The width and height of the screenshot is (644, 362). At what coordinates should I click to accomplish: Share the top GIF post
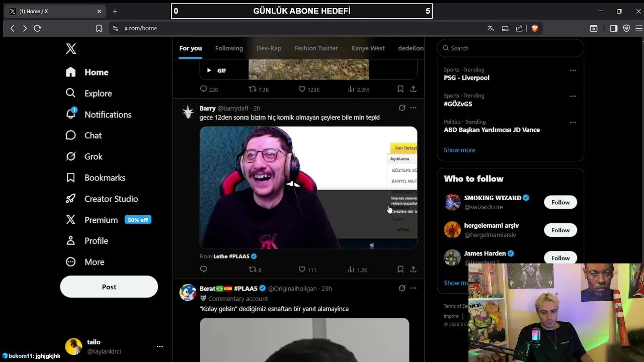pyautogui.click(x=413, y=89)
